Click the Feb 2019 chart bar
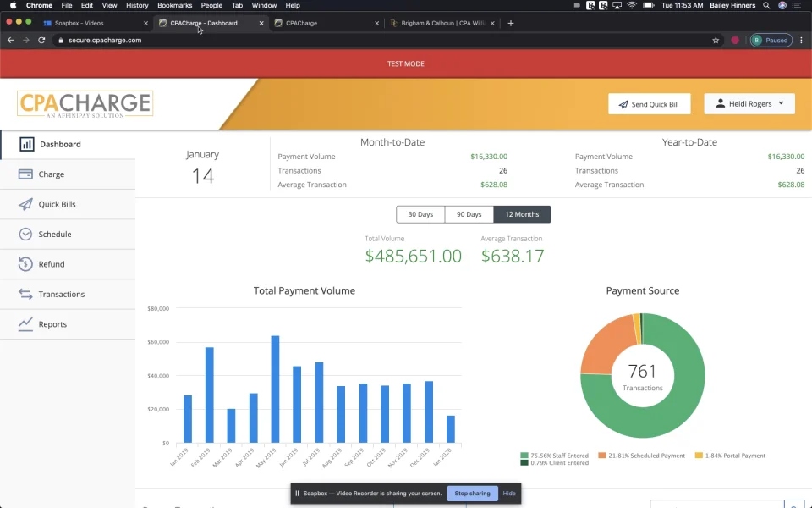Screen dimensions: 812x508 [209, 395]
